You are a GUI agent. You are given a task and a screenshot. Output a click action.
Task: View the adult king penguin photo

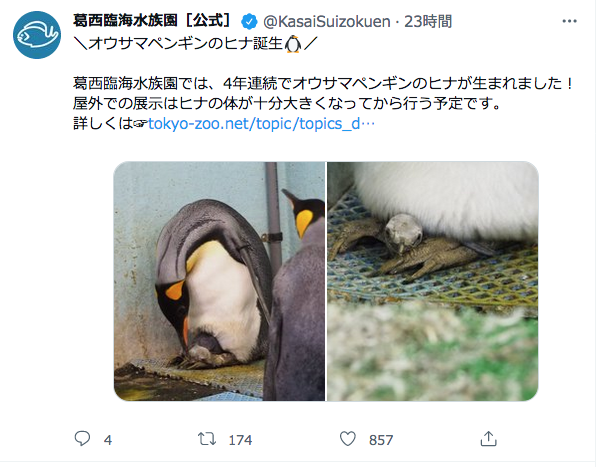tap(219, 281)
